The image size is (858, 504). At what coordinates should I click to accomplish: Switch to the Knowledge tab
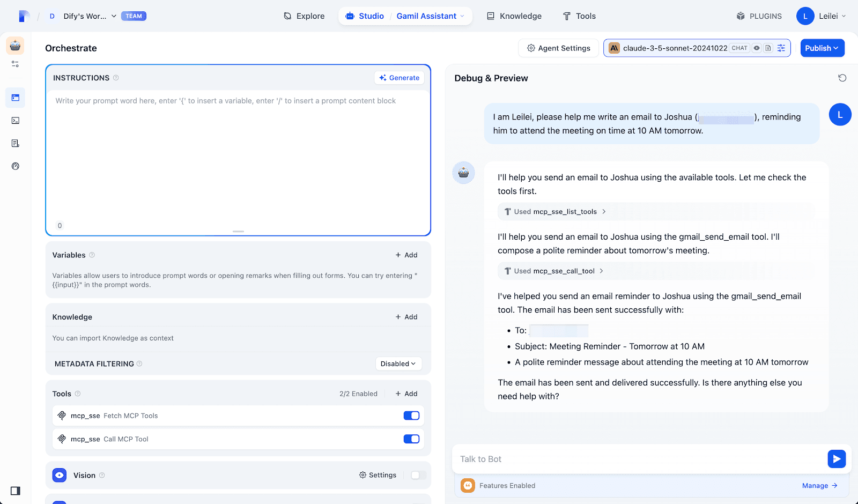(514, 16)
